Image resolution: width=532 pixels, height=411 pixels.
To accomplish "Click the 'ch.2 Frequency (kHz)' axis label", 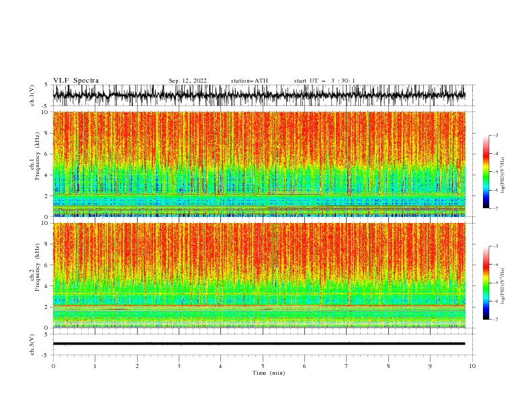I will (x=35, y=267).
